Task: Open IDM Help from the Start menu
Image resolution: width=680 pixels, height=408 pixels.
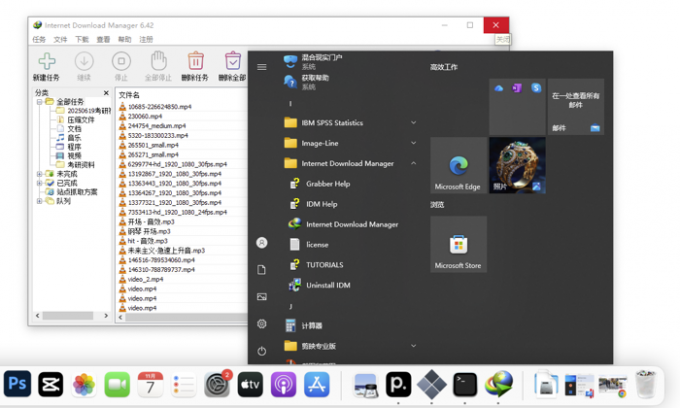Action: click(x=321, y=204)
